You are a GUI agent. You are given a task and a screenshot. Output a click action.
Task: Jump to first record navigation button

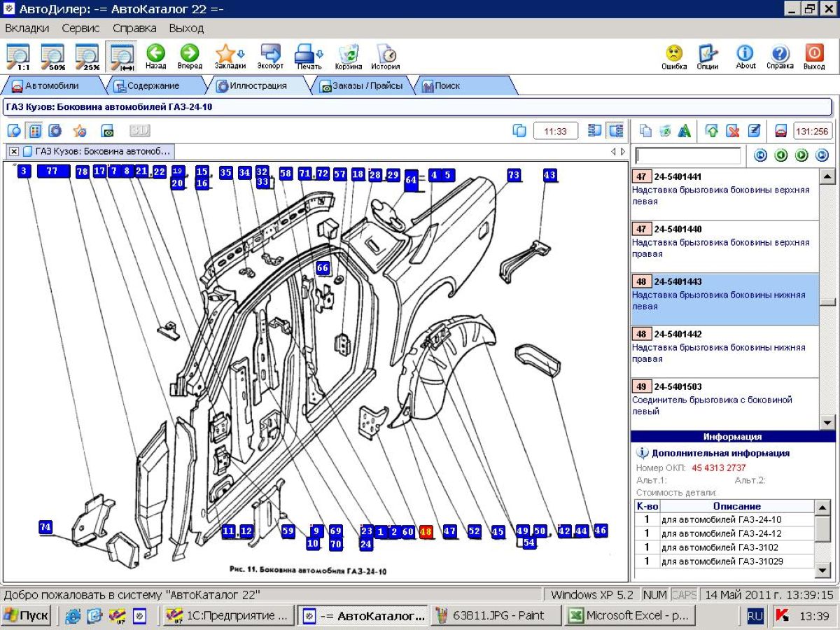pyautogui.click(x=760, y=155)
